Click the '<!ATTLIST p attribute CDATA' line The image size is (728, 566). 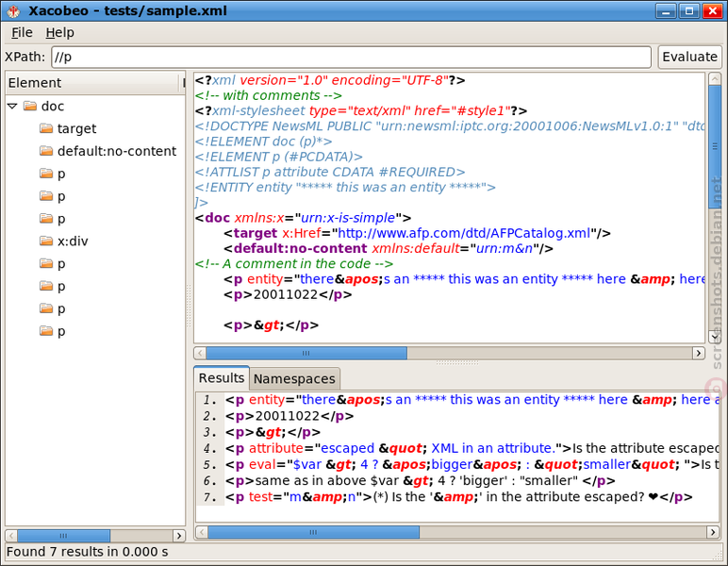pyautogui.click(x=330, y=173)
